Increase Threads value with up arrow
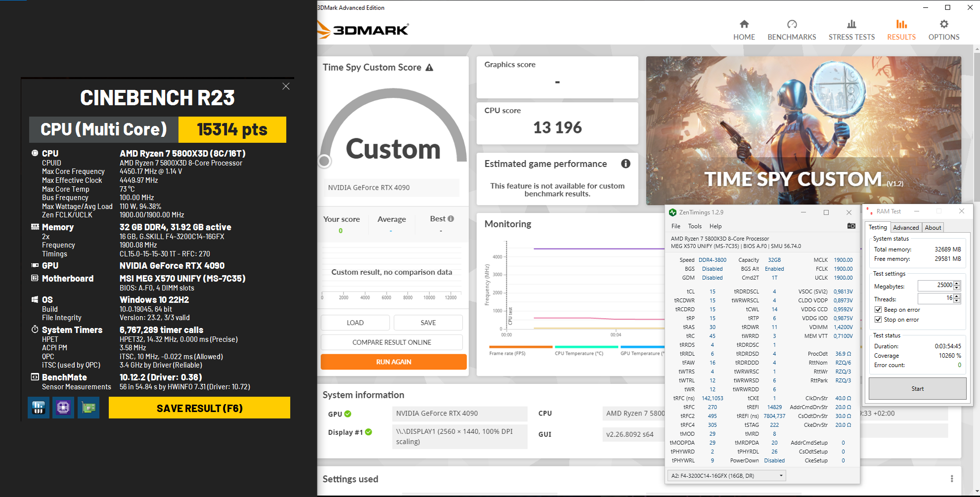Viewport: 980px width, 497px height. tap(957, 296)
